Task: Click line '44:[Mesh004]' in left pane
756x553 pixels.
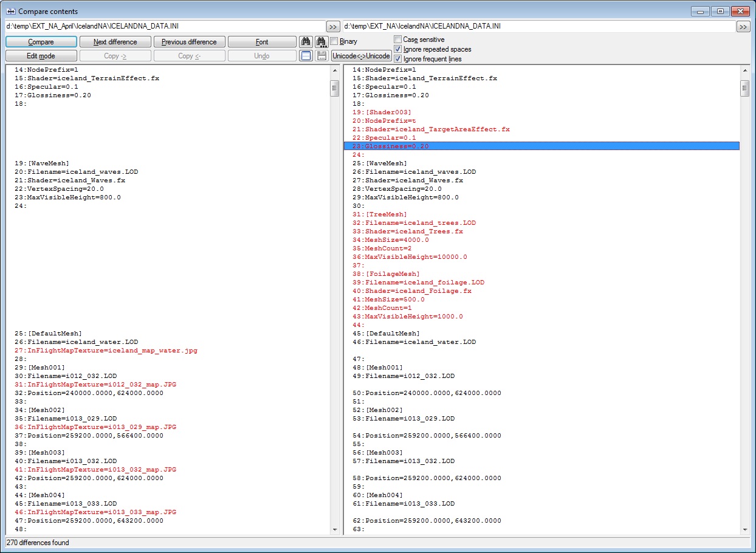Action: [40, 495]
